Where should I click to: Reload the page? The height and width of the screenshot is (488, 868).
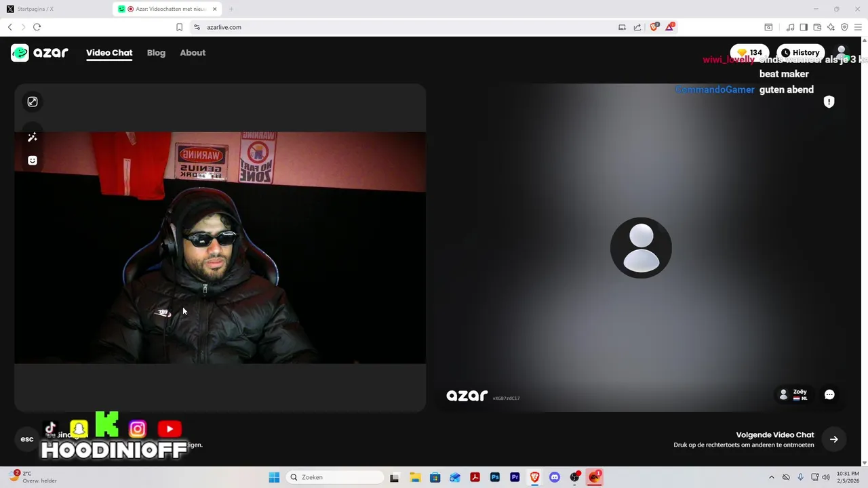[x=37, y=27]
